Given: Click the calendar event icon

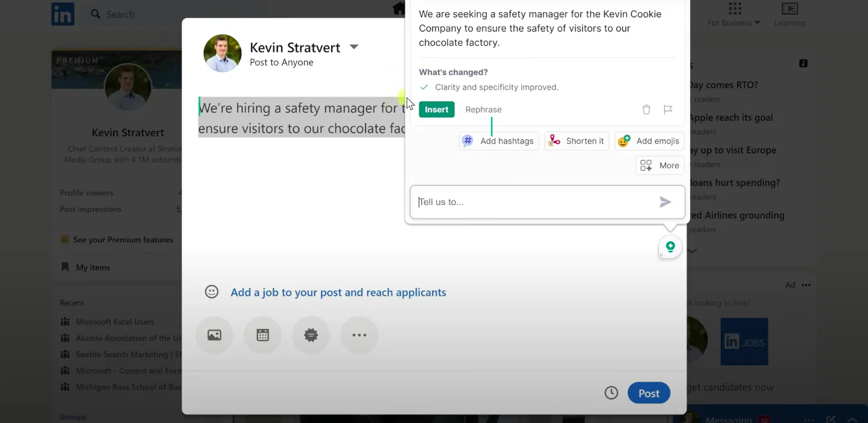Looking at the screenshot, I should (262, 335).
